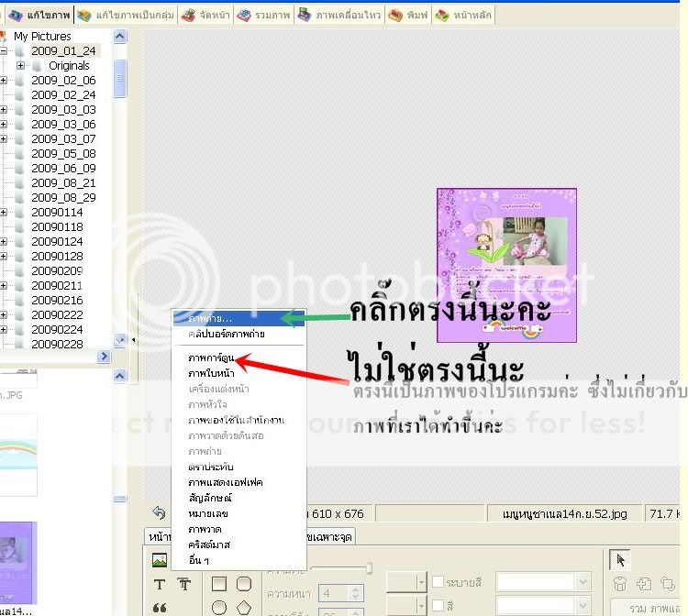Select the plain text T tool
The image size is (688, 616).
point(160,584)
